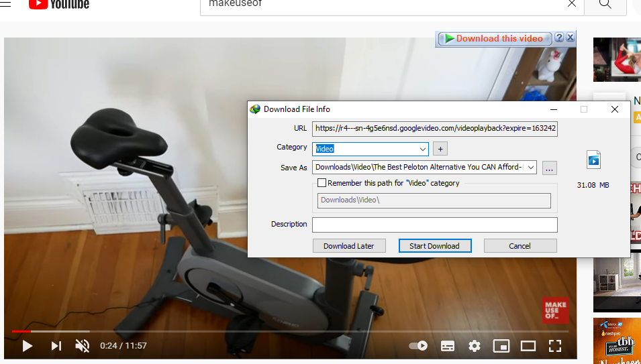Toggle the autoplay switch

click(x=419, y=346)
